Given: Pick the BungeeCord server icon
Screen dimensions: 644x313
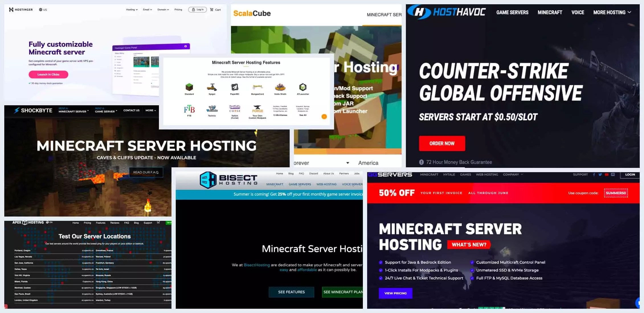Looking at the screenshot, I should [x=257, y=87].
